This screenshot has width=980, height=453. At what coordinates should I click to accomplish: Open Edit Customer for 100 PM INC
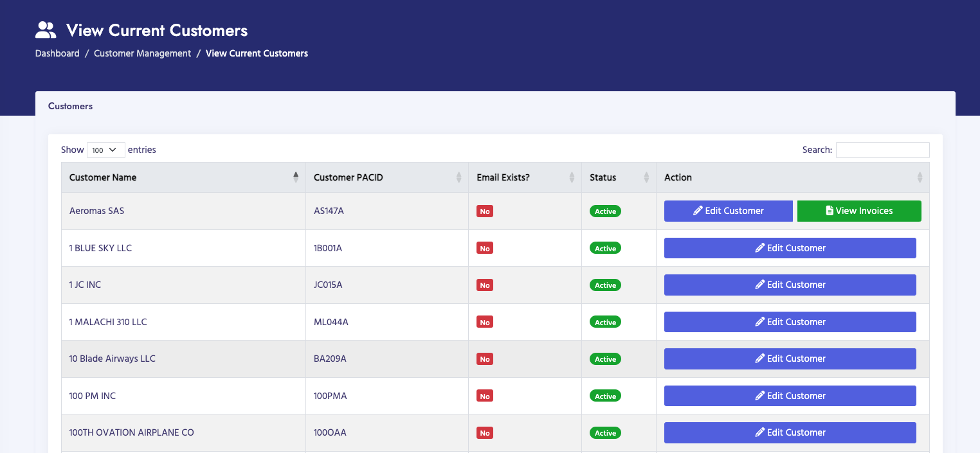[790, 396]
